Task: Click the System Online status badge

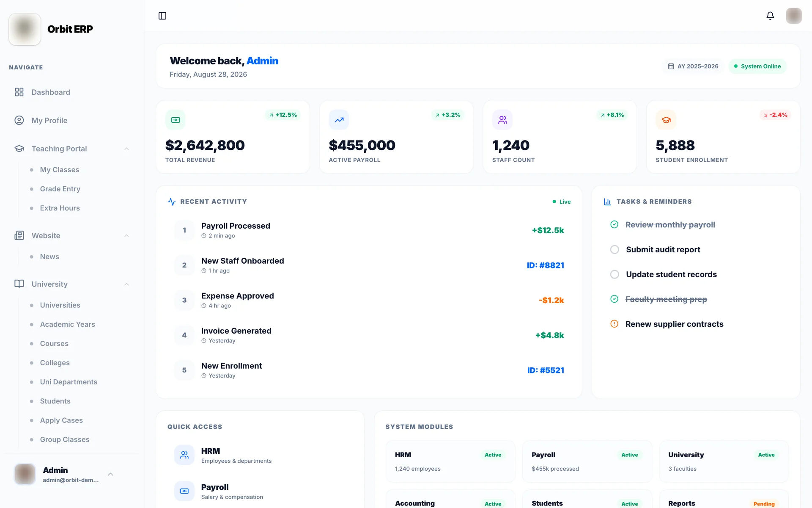Action: point(757,66)
